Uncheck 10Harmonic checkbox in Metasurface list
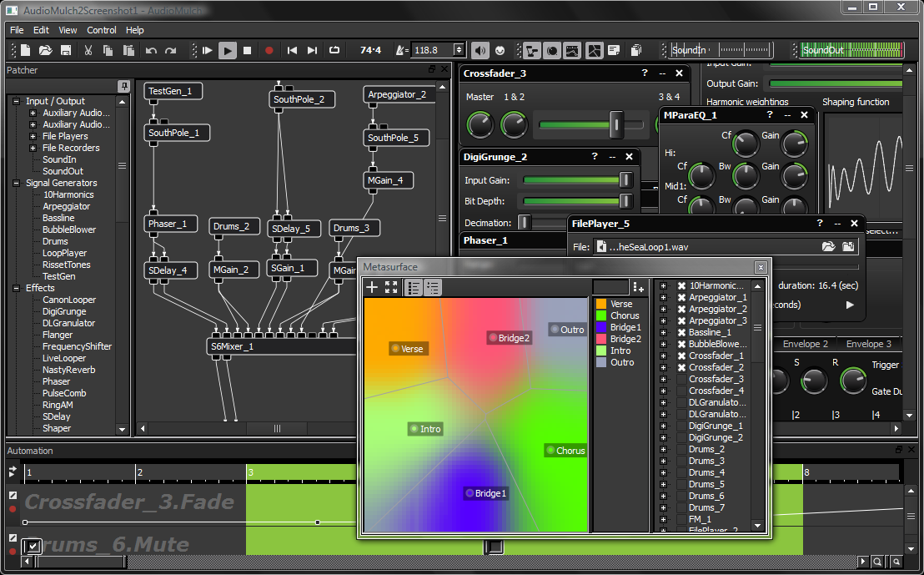 tap(682, 285)
